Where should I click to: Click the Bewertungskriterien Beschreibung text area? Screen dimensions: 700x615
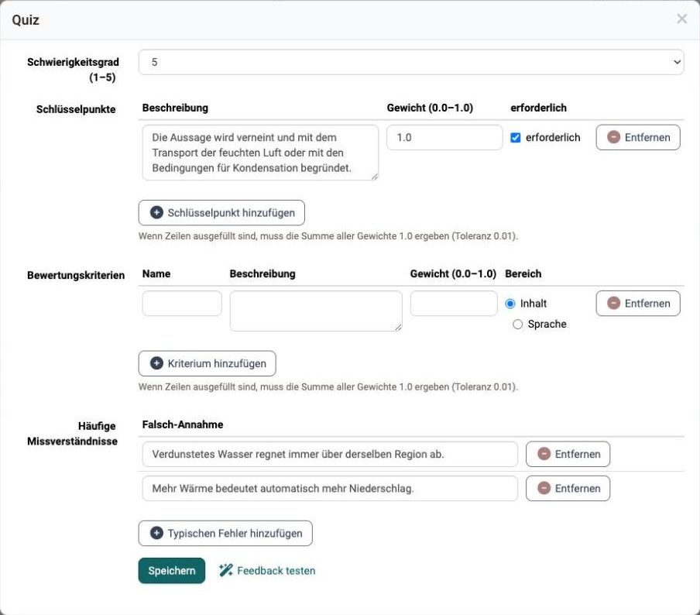316,311
